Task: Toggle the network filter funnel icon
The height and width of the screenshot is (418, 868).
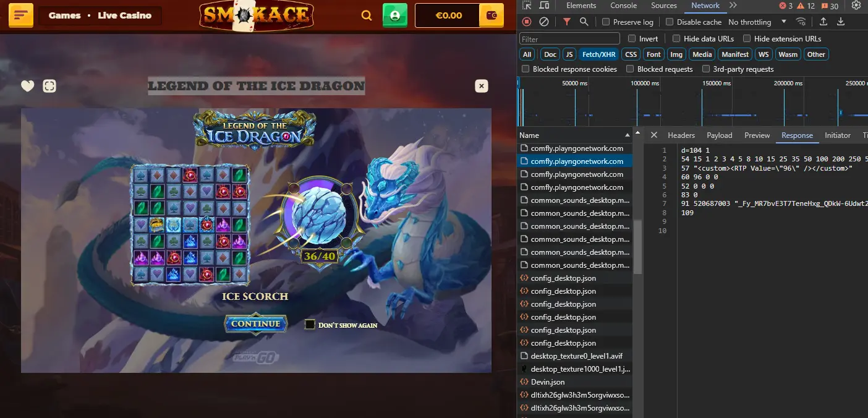Action: coord(567,22)
